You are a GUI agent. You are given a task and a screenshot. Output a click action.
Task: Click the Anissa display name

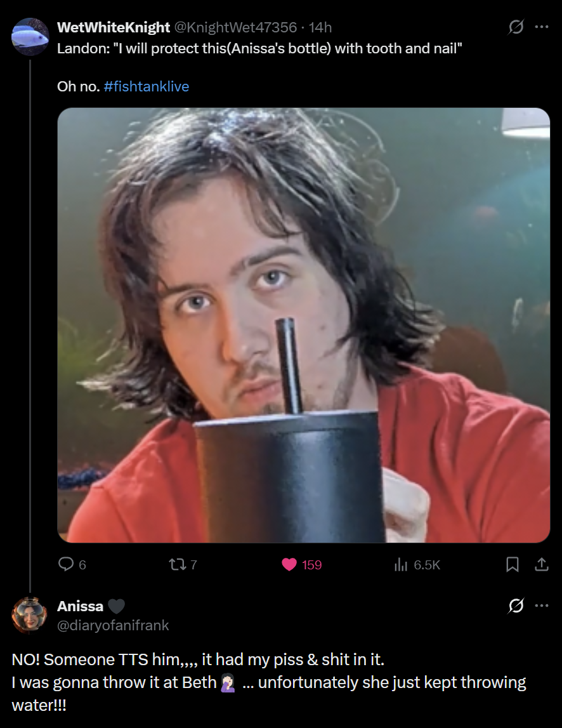point(81,606)
